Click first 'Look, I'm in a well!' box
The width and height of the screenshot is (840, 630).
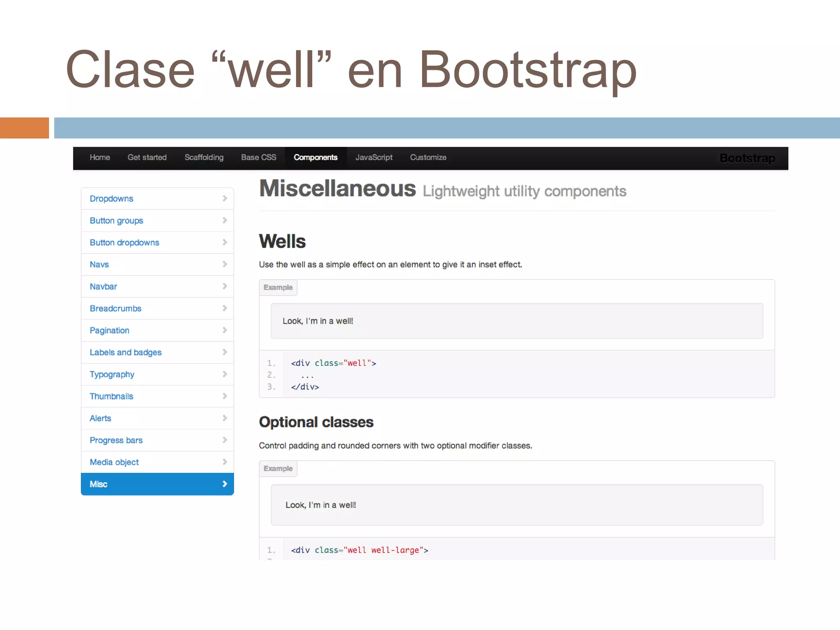click(x=517, y=321)
